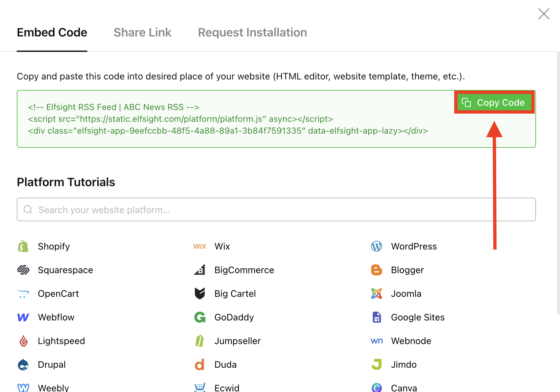
Task: Click the Duda logo icon
Action: [200, 364]
